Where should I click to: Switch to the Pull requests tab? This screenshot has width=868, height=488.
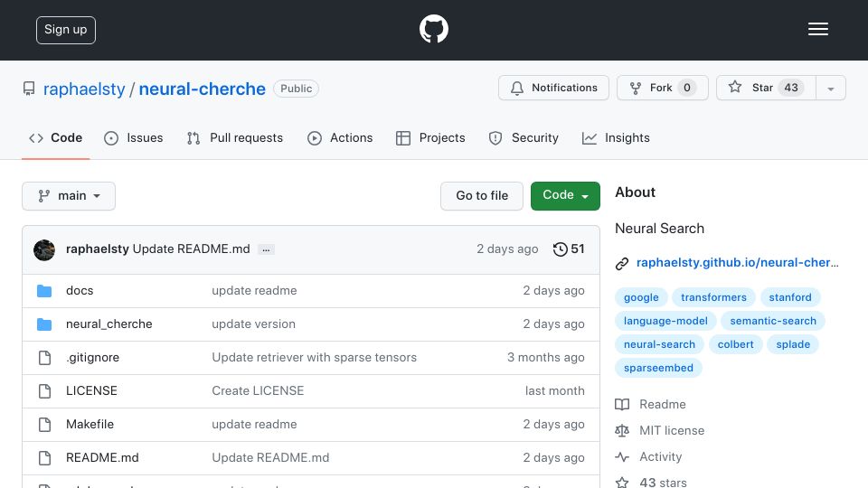point(235,137)
